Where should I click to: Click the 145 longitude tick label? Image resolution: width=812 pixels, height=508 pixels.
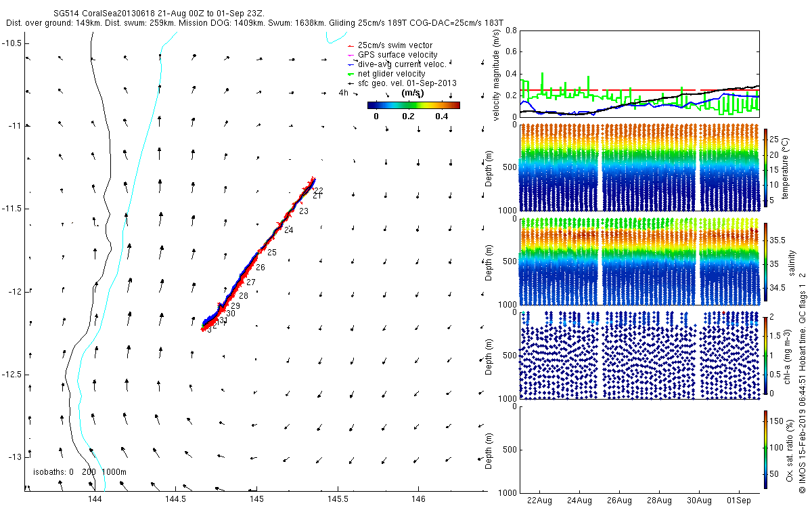tap(256, 499)
